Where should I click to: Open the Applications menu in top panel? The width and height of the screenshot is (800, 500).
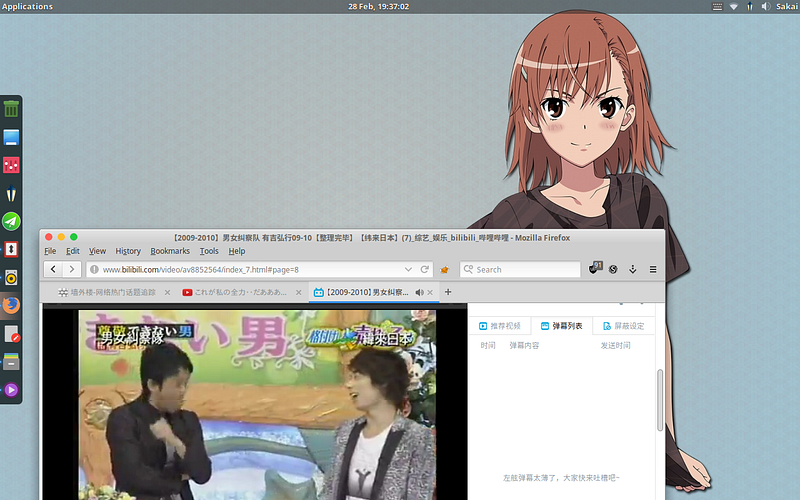coord(27,6)
